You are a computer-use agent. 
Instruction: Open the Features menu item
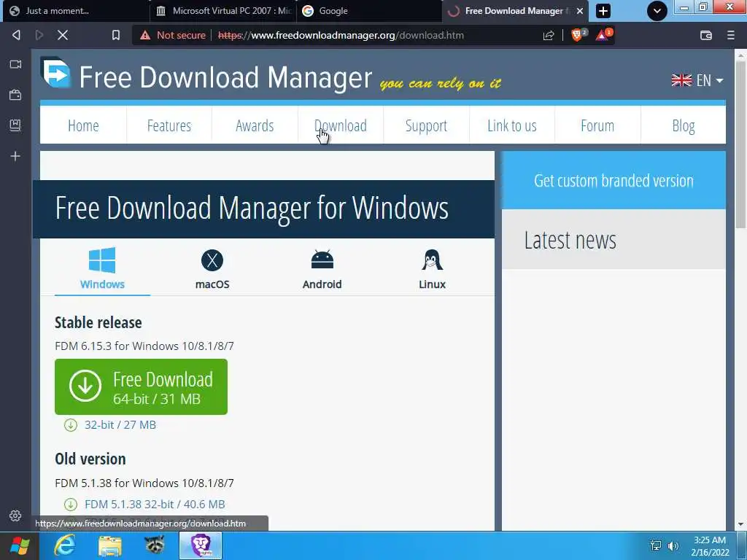pos(169,125)
